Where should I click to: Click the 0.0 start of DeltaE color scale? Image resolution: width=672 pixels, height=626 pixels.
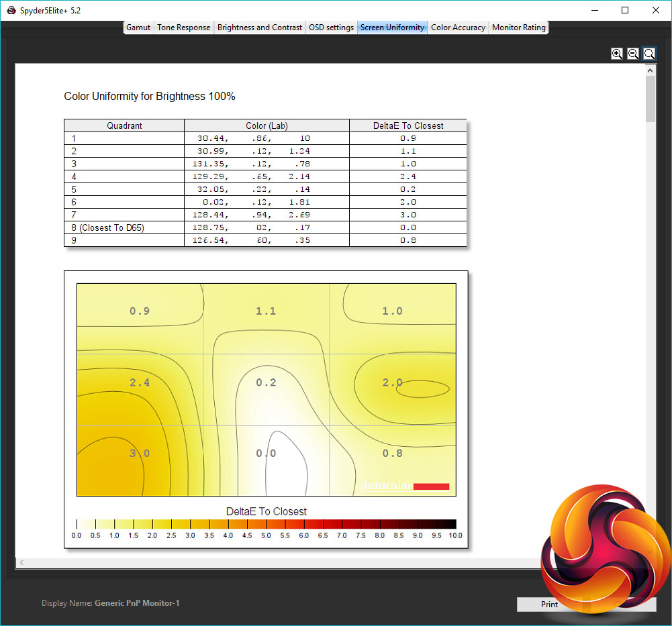pyautogui.click(x=77, y=535)
